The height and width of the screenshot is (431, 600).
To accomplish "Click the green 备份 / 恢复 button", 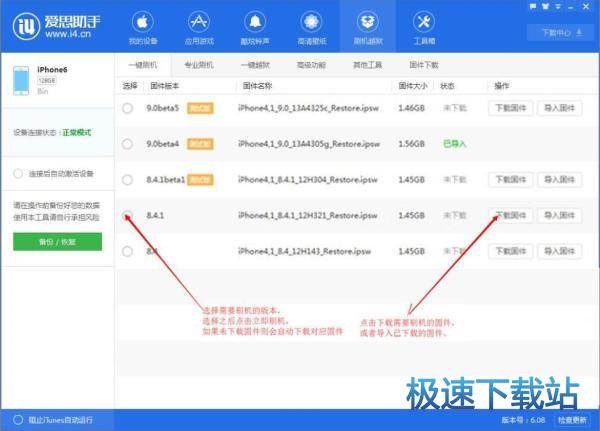I will (x=57, y=242).
